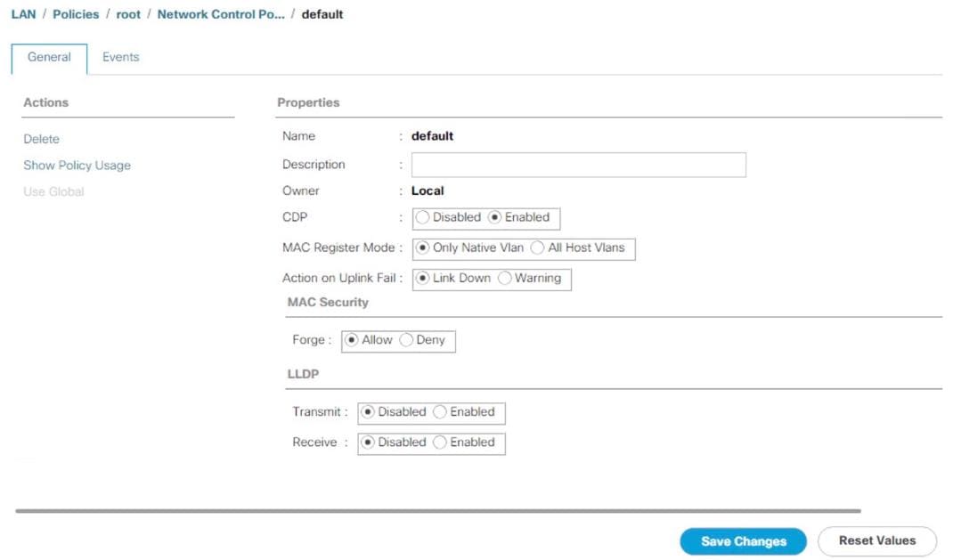The height and width of the screenshot is (560, 953).
Task: Select Forge Allow option
Action: [x=351, y=340]
